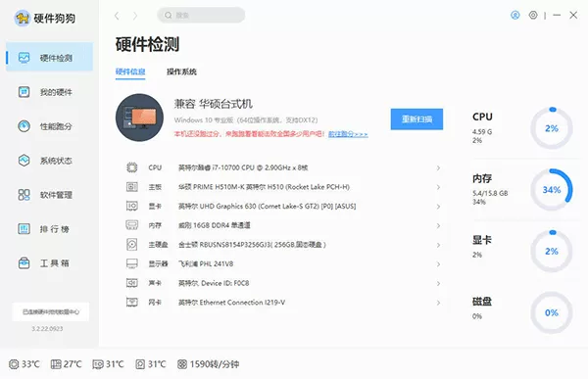This screenshot has height=379, width=588.
Task: Click the 已连接硬件狗狗数据中心 status button
Action: [51, 311]
